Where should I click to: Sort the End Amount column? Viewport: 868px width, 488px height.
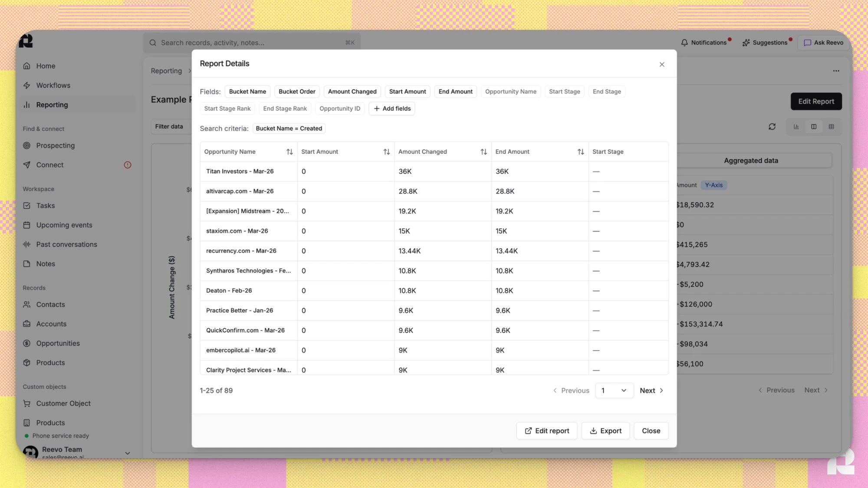pyautogui.click(x=581, y=152)
